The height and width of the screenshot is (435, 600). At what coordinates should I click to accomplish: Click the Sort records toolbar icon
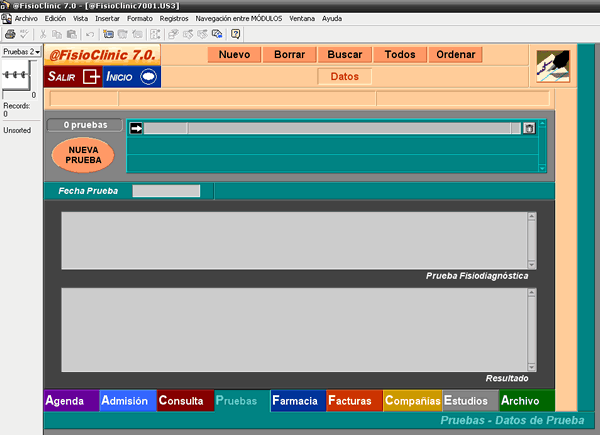click(x=155, y=34)
